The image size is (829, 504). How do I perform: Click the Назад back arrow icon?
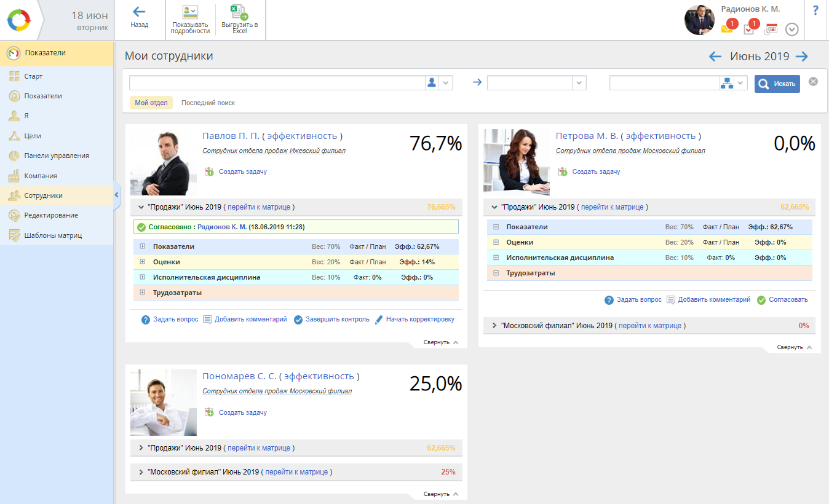click(x=139, y=12)
